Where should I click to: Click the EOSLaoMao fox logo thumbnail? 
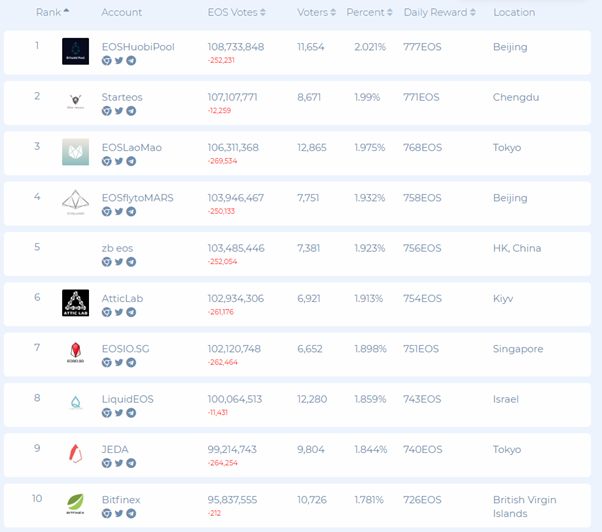pyautogui.click(x=76, y=152)
